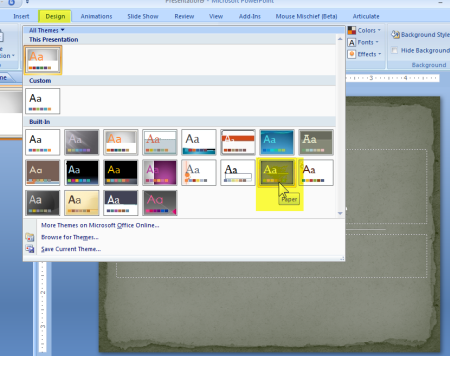Image resolution: width=450 pixels, height=365 pixels.
Task: Expand the All Themes filter dropdown
Action: click(47, 30)
